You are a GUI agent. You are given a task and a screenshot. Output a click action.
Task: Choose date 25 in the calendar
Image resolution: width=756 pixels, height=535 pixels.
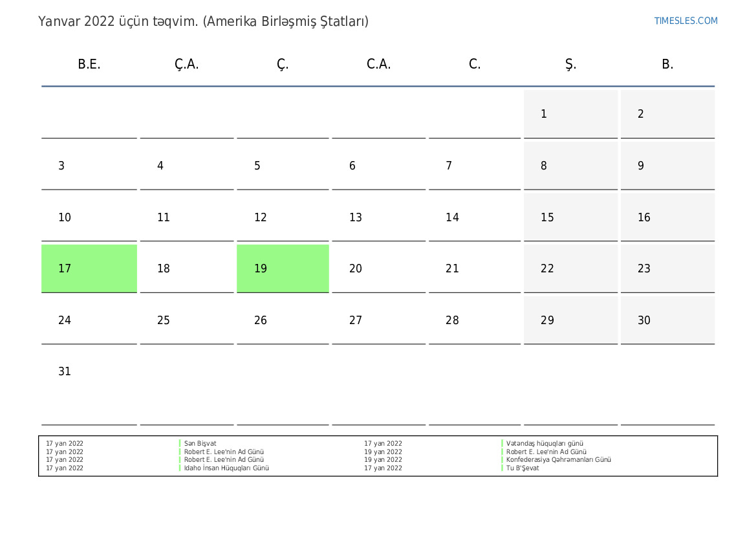coord(186,320)
